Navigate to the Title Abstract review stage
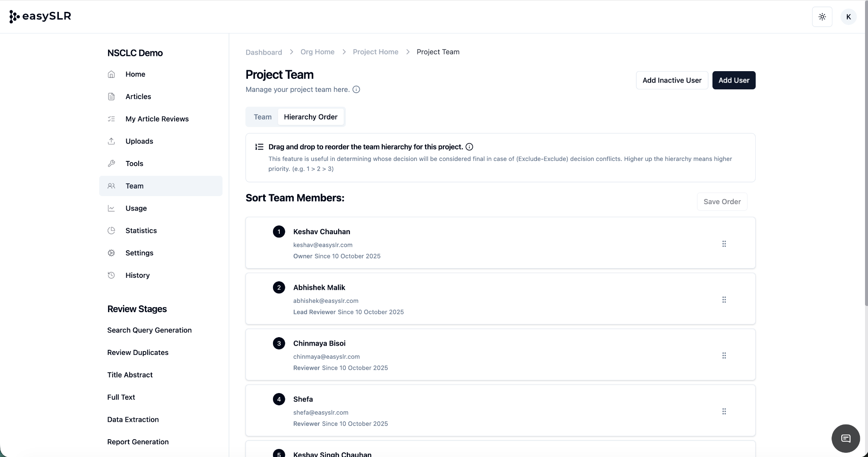Image resolution: width=868 pixels, height=457 pixels. 130,375
